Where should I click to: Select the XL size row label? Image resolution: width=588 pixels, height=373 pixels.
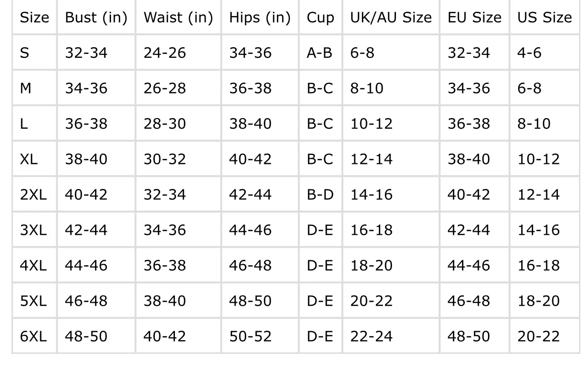(x=29, y=159)
